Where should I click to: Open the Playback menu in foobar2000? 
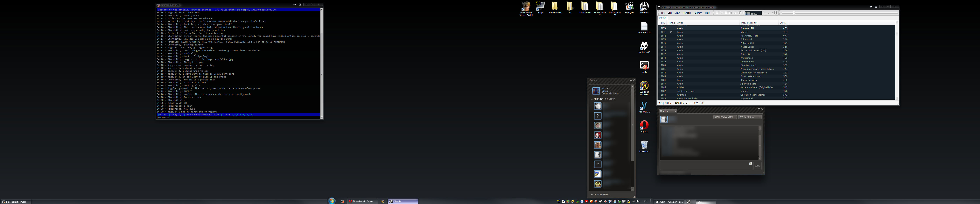click(687, 13)
